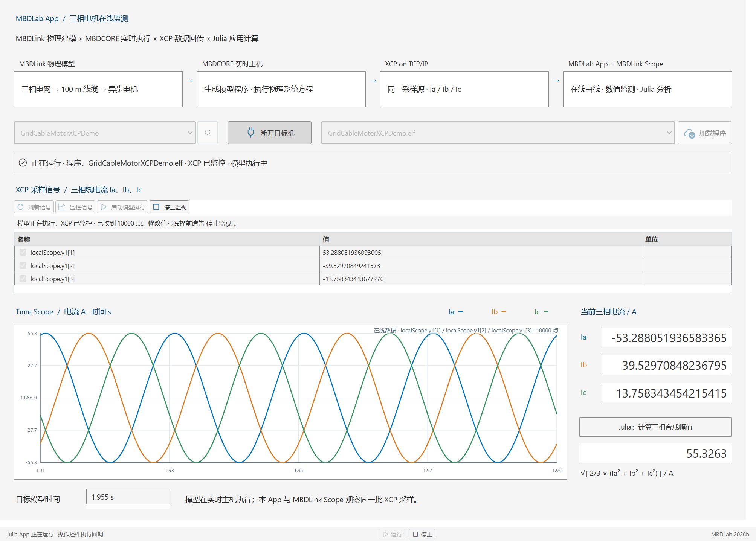Click the 生成模型程序 · 执行物理系统方程 box
The height and width of the screenshot is (541, 756).
(281, 89)
